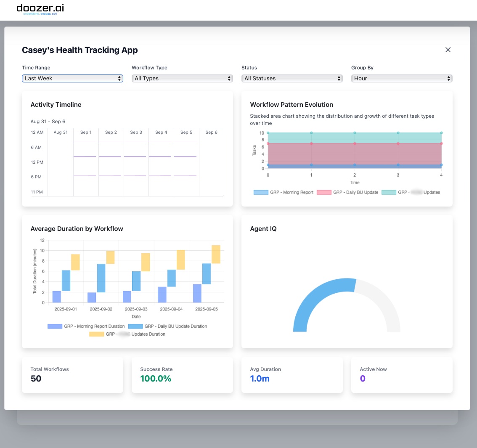
Task: Click the teal Updates legend swatch
Action: point(389,192)
